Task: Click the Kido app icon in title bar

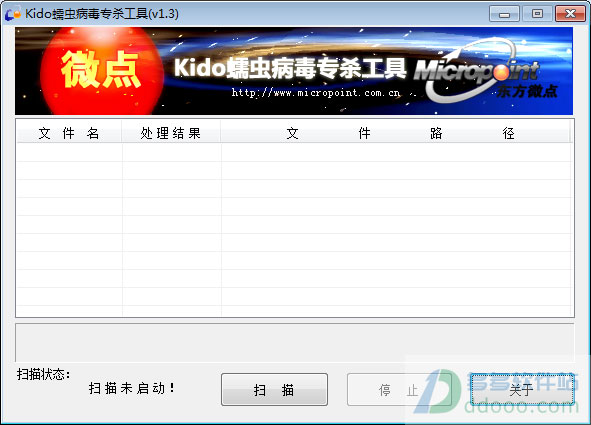Action: (x=13, y=14)
